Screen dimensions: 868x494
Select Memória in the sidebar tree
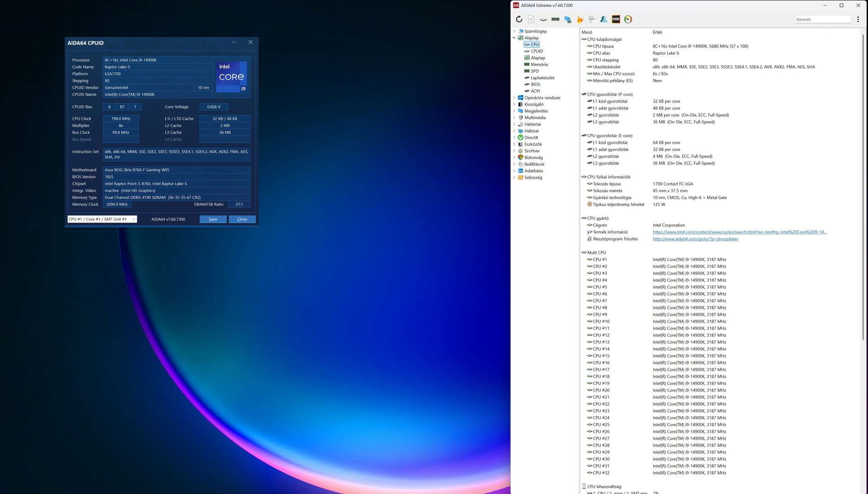[539, 65]
